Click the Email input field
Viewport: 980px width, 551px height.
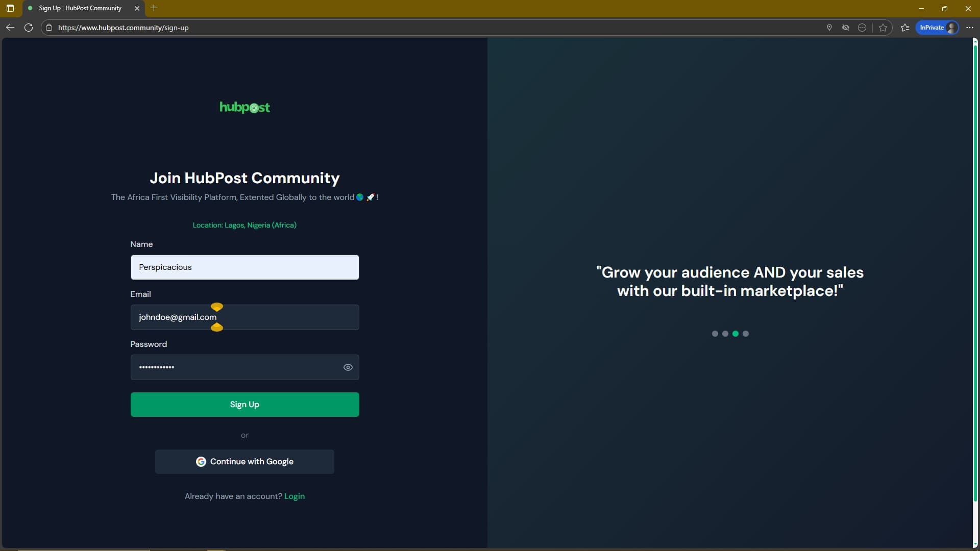(x=244, y=317)
